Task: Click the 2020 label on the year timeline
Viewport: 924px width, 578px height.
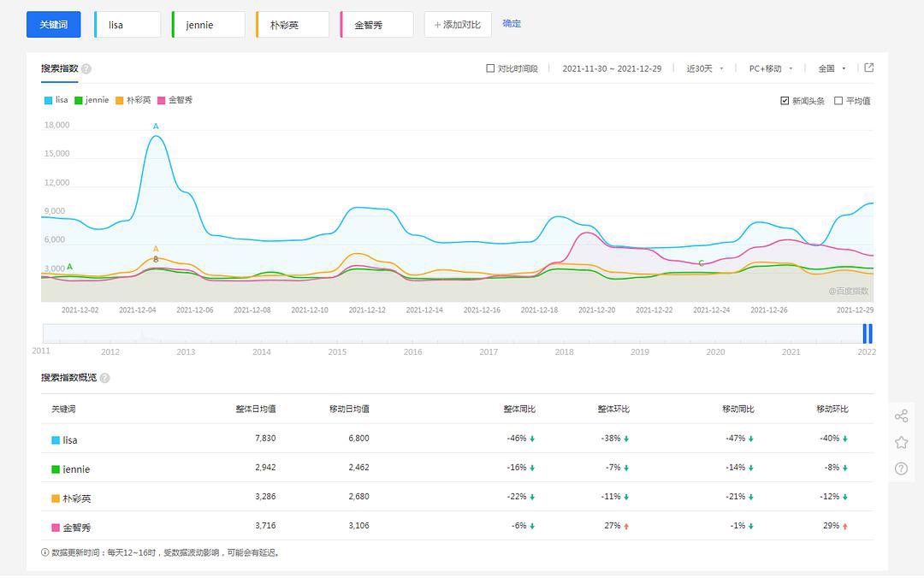Action: click(715, 351)
